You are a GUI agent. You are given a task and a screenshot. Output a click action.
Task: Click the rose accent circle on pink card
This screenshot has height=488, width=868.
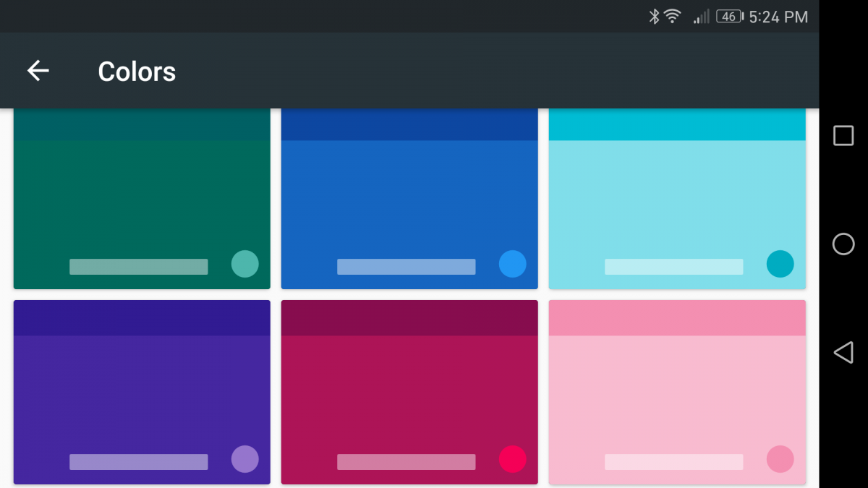point(780,460)
